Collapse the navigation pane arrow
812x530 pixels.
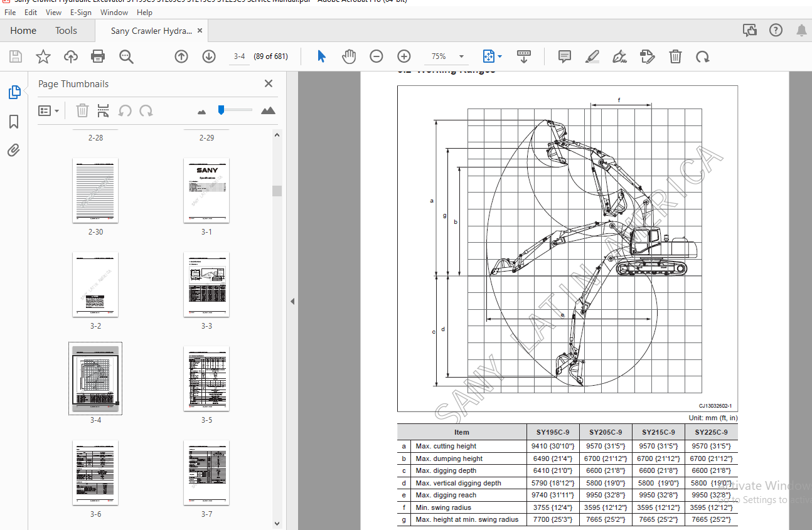[x=292, y=301]
